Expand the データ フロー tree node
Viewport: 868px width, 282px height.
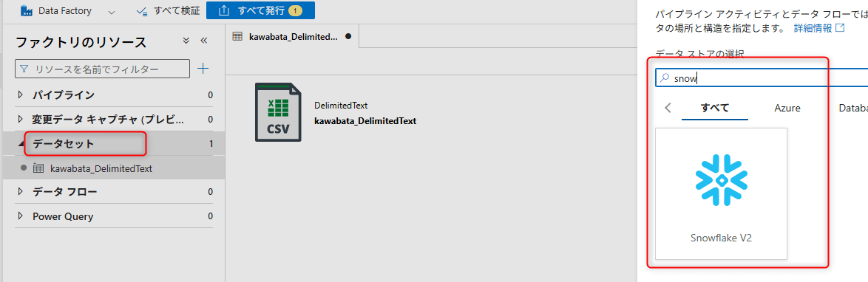point(21,192)
